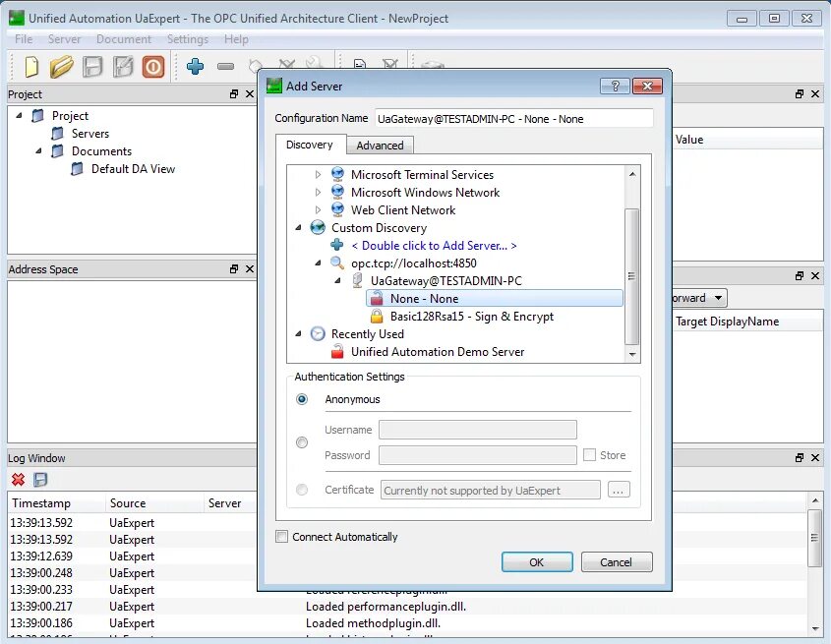831x644 pixels.
Task: Tick the Store password checkbox
Action: pos(589,455)
